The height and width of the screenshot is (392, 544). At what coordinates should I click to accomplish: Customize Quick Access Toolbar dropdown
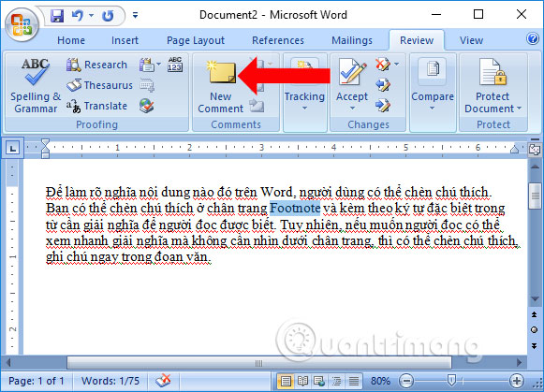click(x=136, y=15)
